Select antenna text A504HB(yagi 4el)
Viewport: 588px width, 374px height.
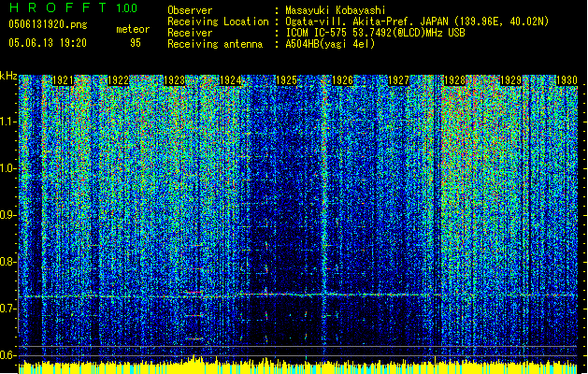click(330, 44)
